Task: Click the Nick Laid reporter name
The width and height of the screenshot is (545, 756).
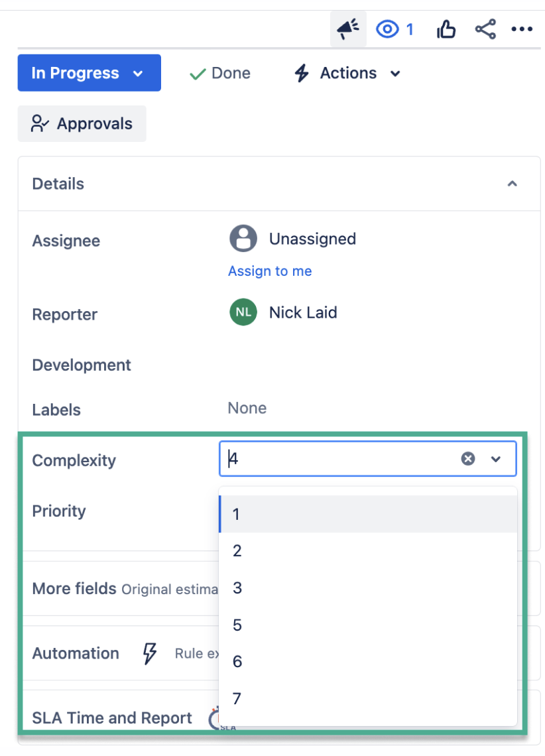Action: 303,312
